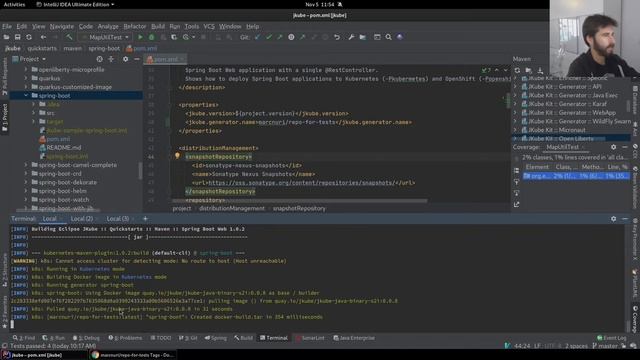Click the Back navigation arrow in toolbar
This screenshot has width=640, height=360.
43,37
